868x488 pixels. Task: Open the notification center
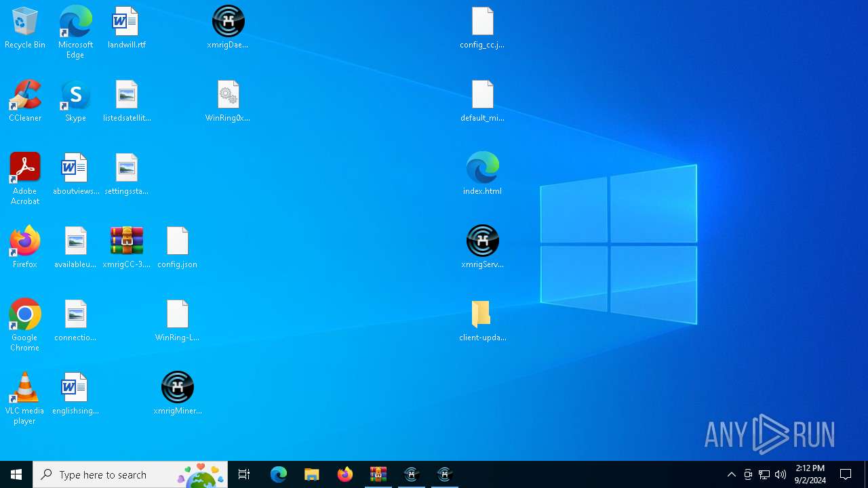coord(846,474)
